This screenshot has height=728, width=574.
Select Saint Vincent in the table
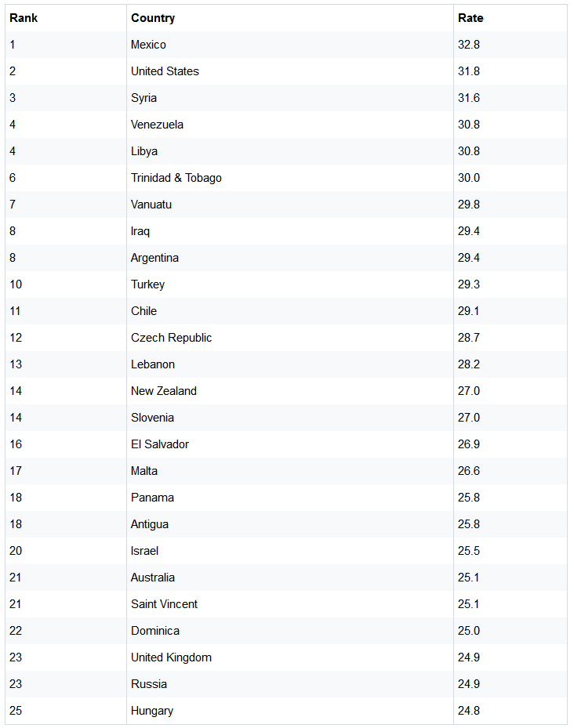coord(164,604)
